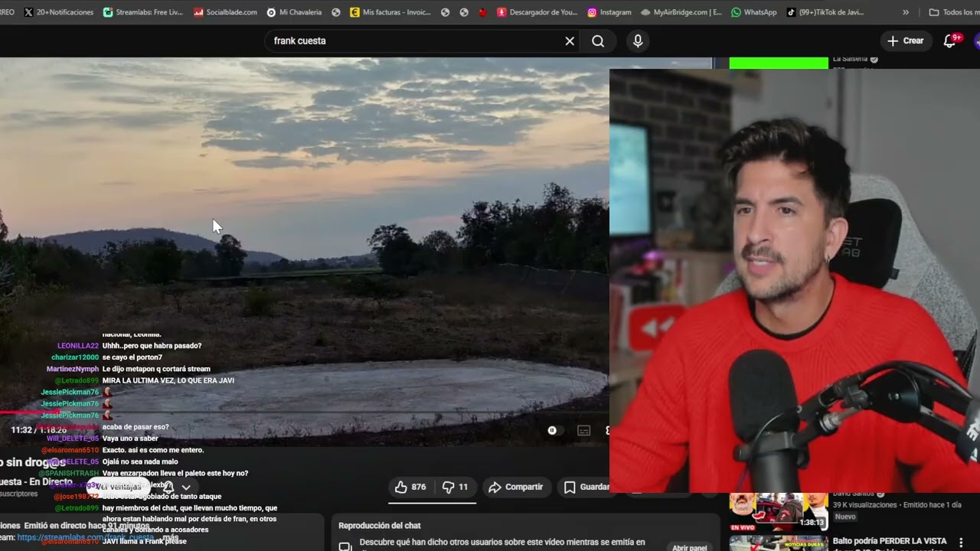This screenshot has height=551, width=980.
Task: Open the Socialblade.com bookmark
Action: coord(225,12)
